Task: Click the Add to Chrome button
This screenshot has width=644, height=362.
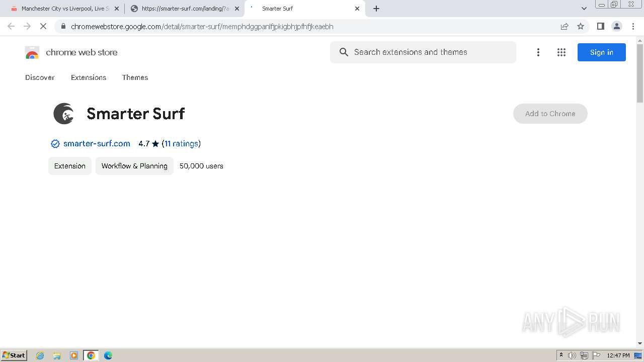Action: 550,114
